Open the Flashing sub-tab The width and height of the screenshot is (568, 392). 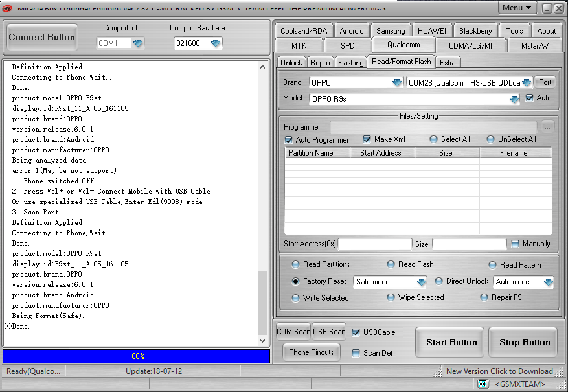pyautogui.click(x=350, y=63)
